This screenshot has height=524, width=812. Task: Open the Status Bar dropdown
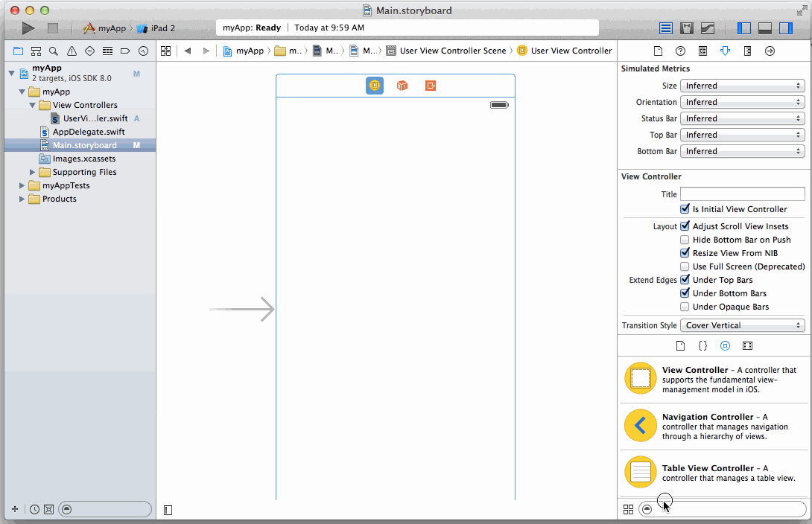tap(743, 118)
